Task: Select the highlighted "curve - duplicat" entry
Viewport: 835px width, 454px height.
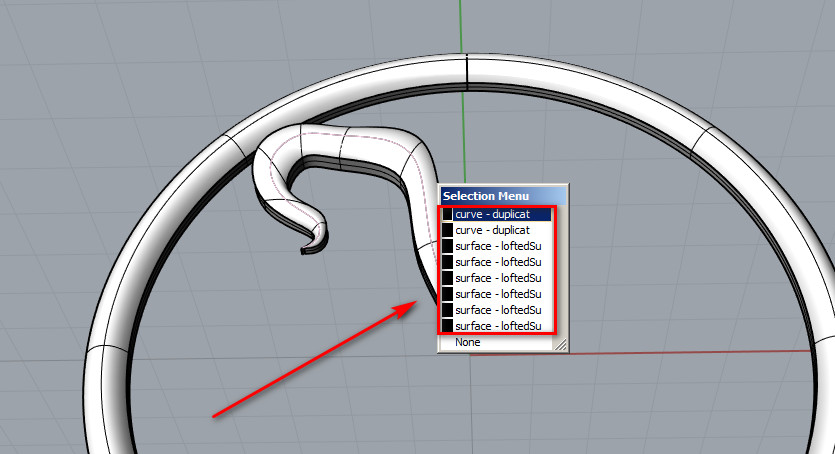Action: pyautogui.click(x=496, y=214)
